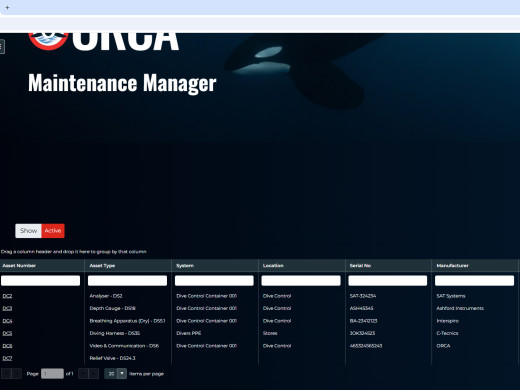Viewport: 520px width, 390px height.
Task: Focus the System filter box
Action: click(x=214, y=281)
